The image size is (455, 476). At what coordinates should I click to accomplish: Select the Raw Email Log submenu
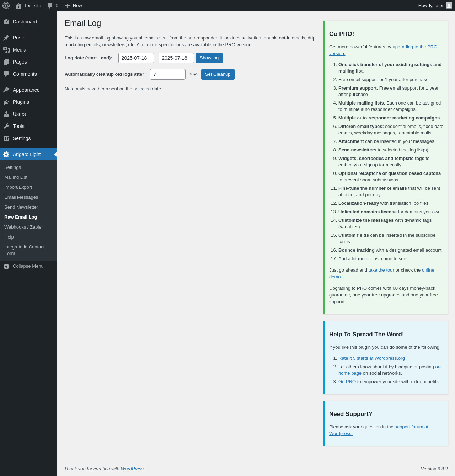pos(21,217)
